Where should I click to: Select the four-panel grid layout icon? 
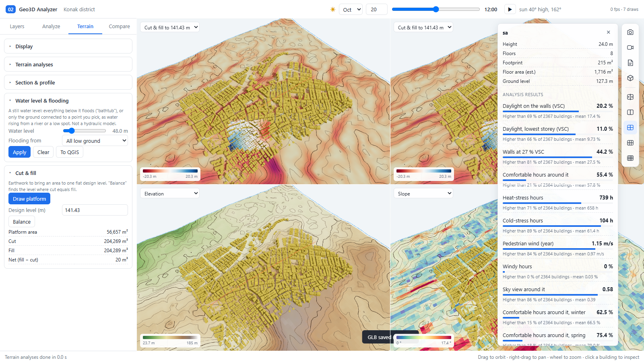[630, 128]
